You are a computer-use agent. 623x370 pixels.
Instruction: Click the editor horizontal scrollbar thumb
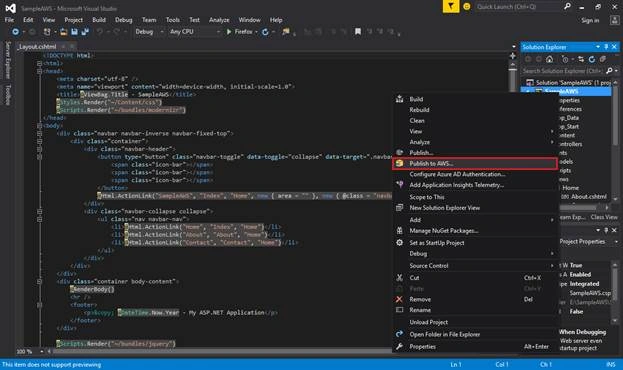tap(222, 351)
